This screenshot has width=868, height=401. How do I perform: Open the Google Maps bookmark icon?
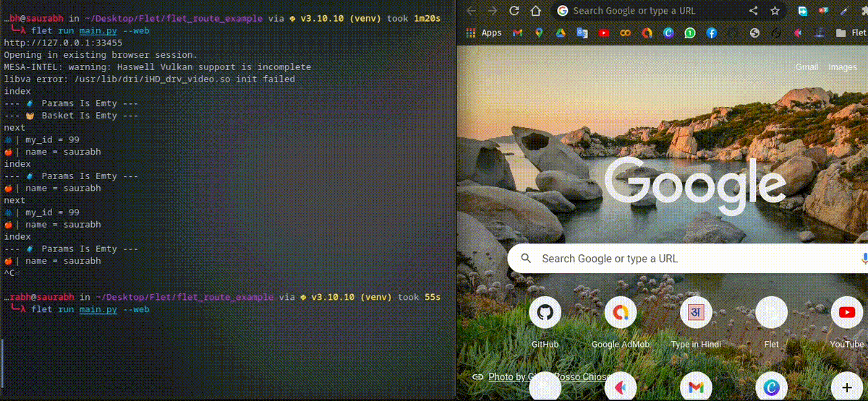click(x=539, y=33)
